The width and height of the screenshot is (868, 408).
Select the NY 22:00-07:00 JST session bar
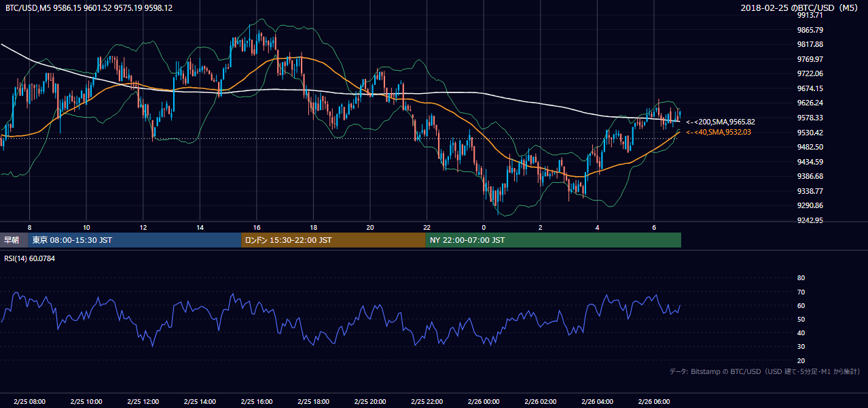554,240
